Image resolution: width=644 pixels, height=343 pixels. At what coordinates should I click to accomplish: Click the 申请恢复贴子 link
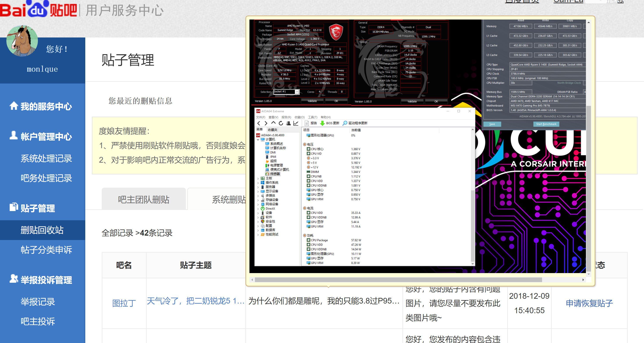589,303
